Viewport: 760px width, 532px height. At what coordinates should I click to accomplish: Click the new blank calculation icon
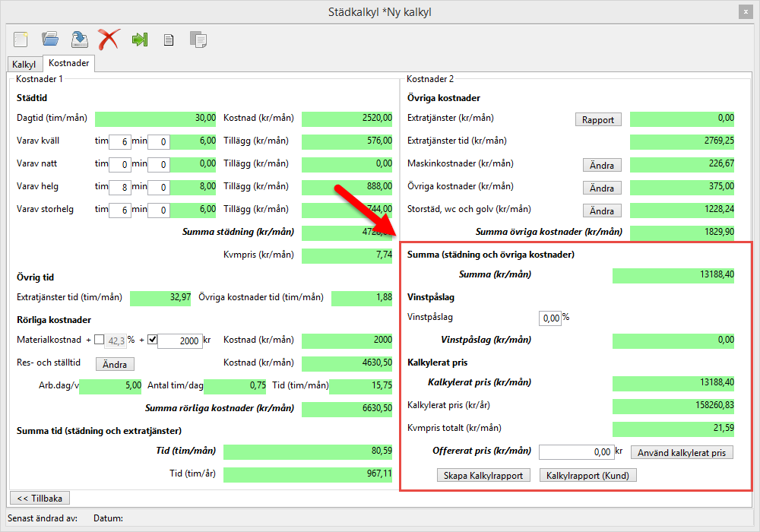pos(21,39)
